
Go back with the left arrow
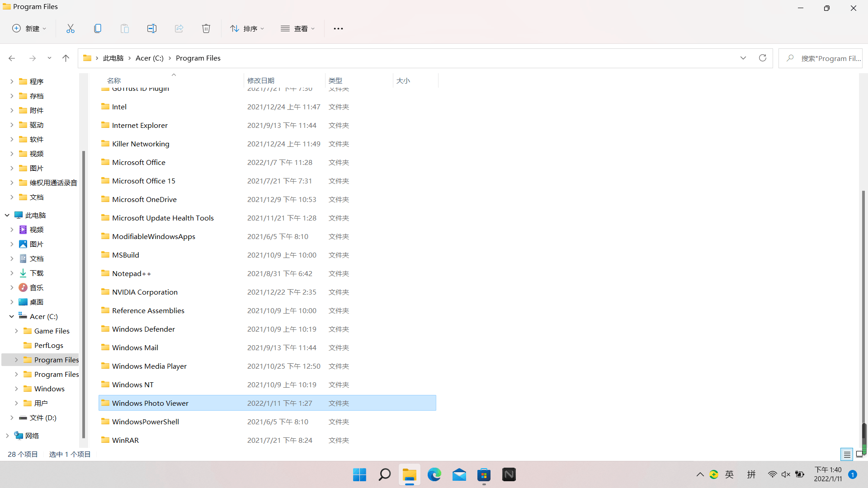(x=12, y=58)
